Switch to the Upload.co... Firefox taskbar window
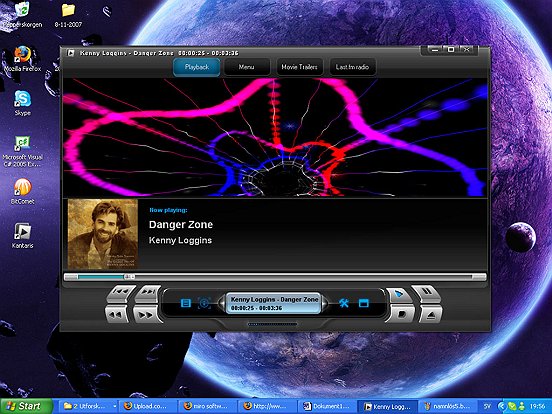 click(x=148, y=406)
